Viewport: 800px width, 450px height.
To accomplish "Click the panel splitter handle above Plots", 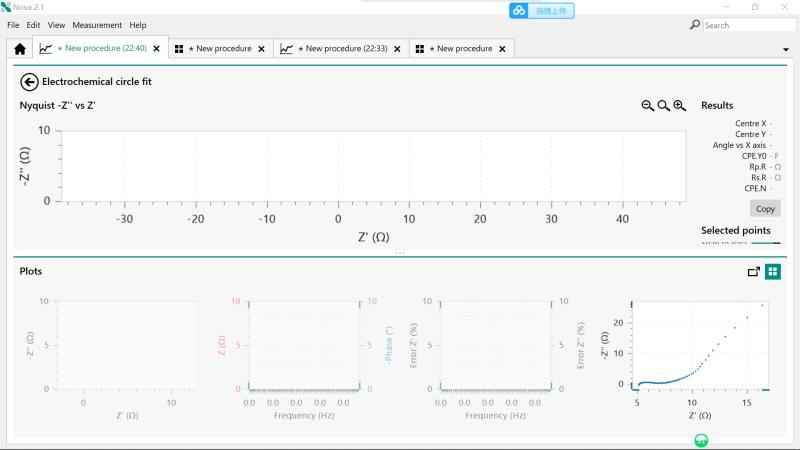I will click(x=399, y=253).
